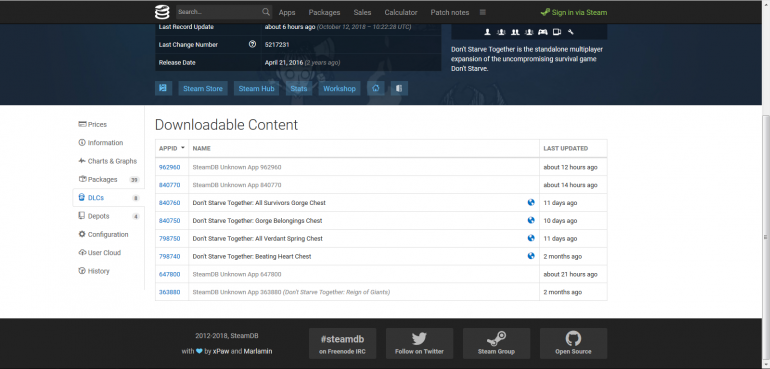The image size is (770, 369).
Task: Open app ID 798740 link
Action: tap(169, 256)
